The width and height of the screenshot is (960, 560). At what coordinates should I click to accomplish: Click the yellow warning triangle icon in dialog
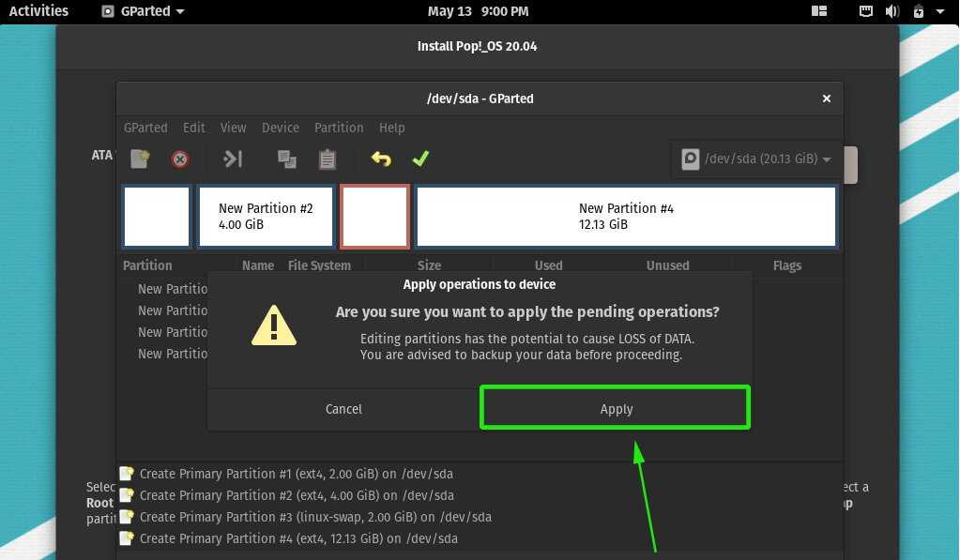click(274, 325)
